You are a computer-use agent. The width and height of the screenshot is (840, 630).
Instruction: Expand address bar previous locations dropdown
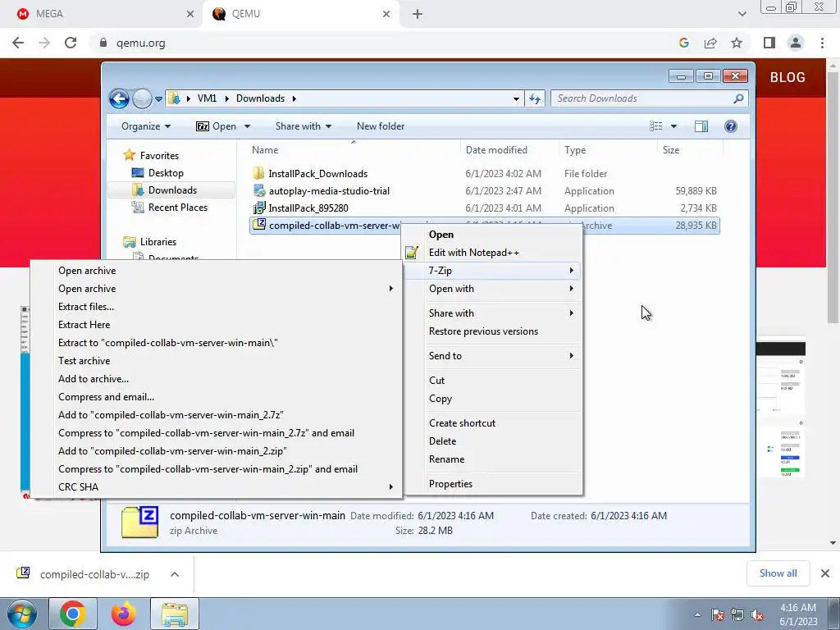click(516, 98)
